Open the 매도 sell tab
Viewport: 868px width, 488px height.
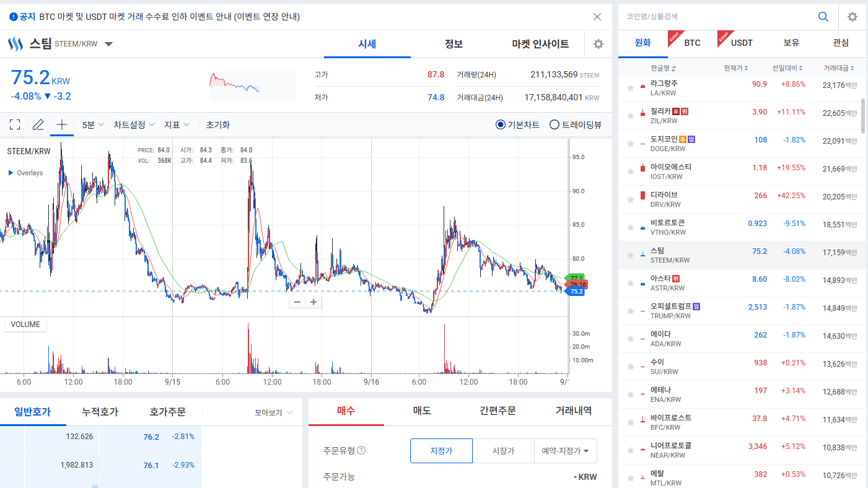click(x=422, y=411)
